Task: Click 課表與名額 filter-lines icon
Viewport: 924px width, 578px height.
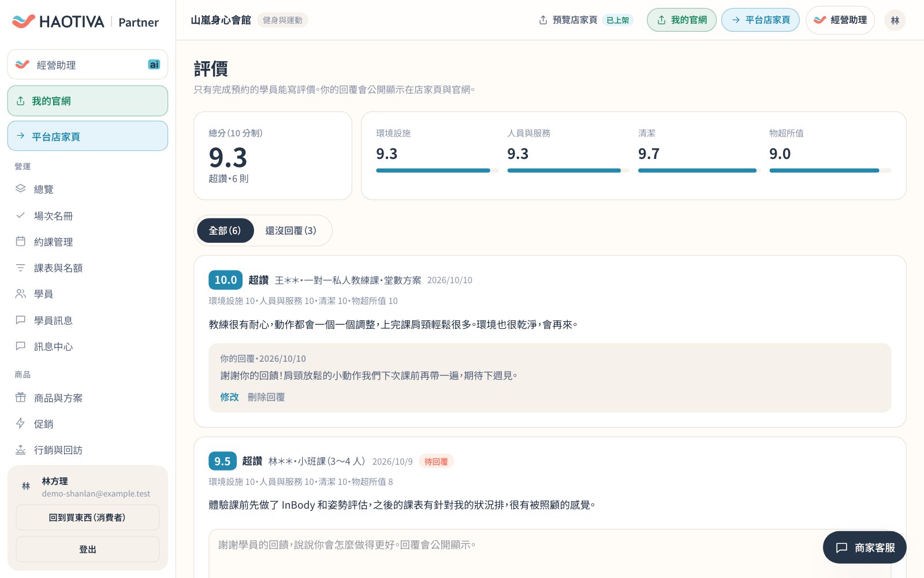Action: (21, 268)
